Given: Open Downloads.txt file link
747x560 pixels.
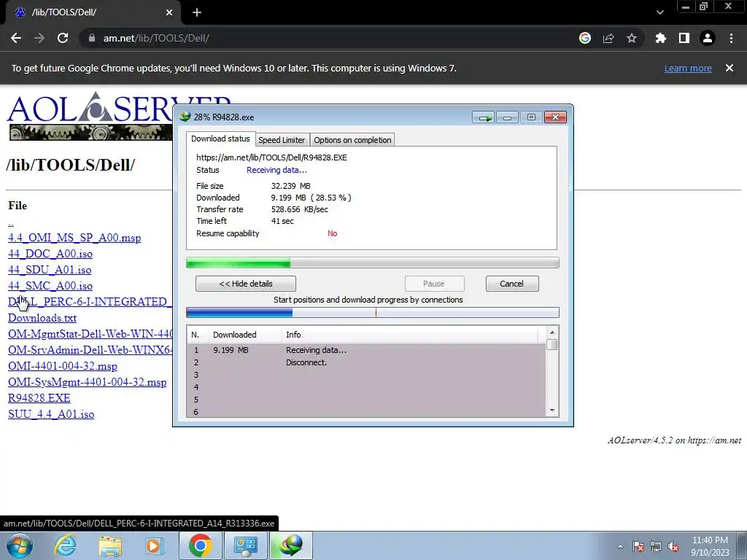Looking at the screenshot, I should [42, 318].
